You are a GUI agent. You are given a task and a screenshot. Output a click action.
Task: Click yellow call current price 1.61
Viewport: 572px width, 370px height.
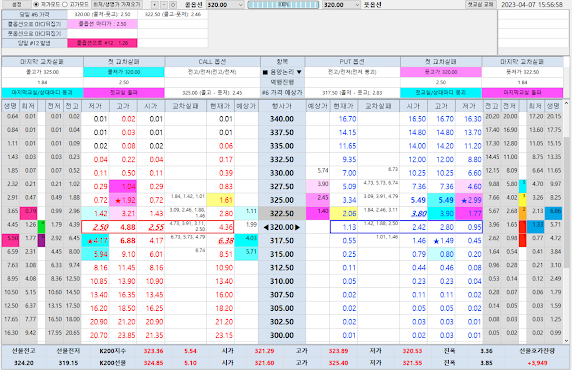[x=220, y=200]
